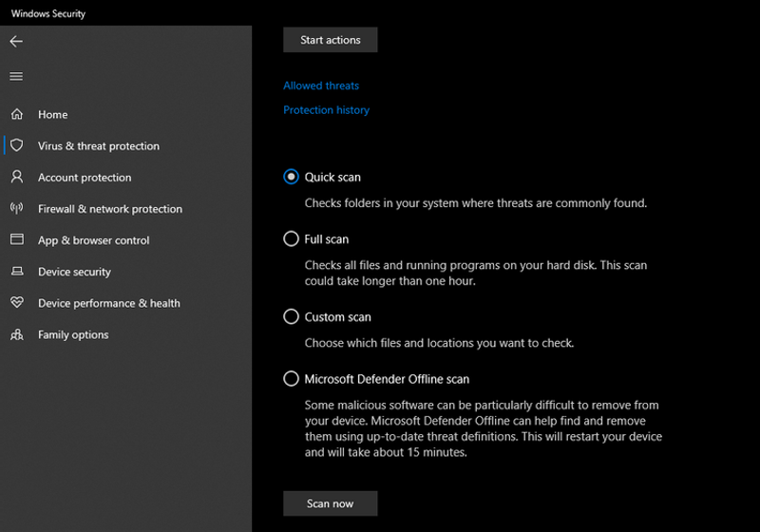This screenshot has width=760, height=532.
Task: Click the Device security laptop icon
Action: (x=16, y=272)
